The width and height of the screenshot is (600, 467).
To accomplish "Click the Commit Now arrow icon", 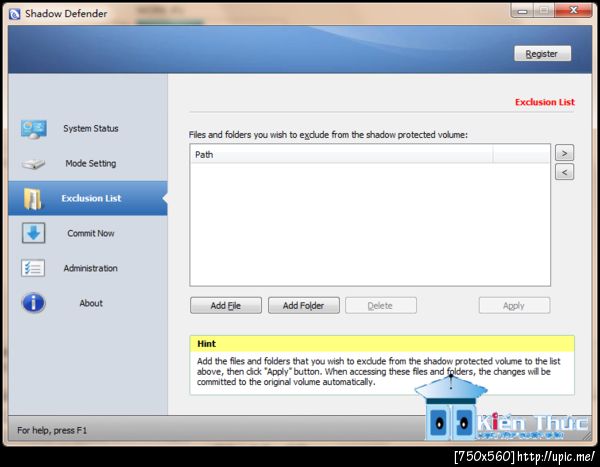I will [33, 233].
